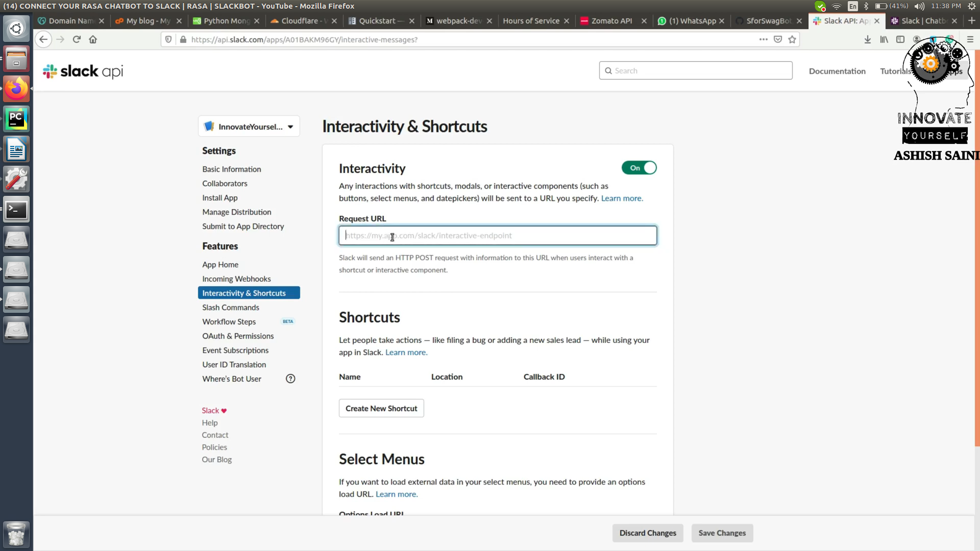
Task: Click the Request URL input field
Action: [498, 235]
